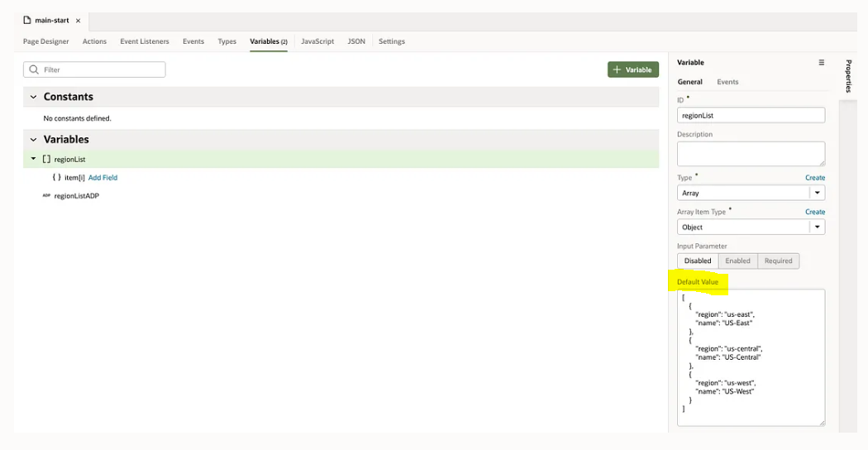Open the Variable panel hamburger menu
This screenshot has width=868, height=450.
click(822, 63)
